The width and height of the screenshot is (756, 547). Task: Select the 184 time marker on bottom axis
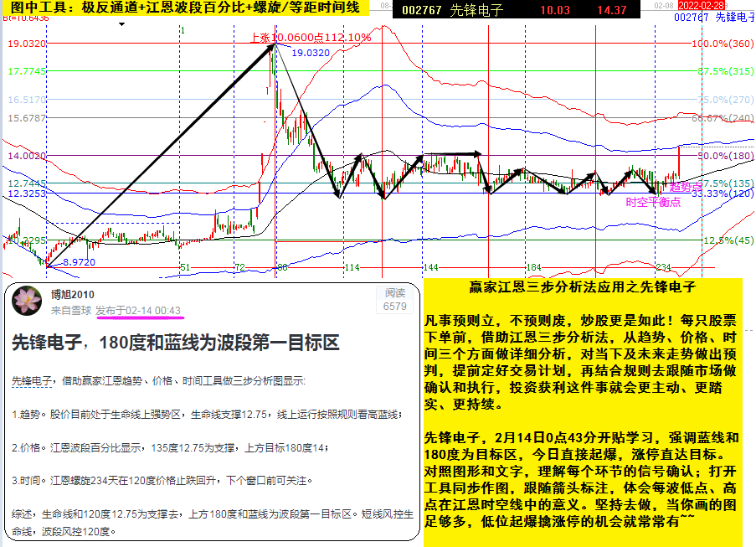[x=533, y=267]
